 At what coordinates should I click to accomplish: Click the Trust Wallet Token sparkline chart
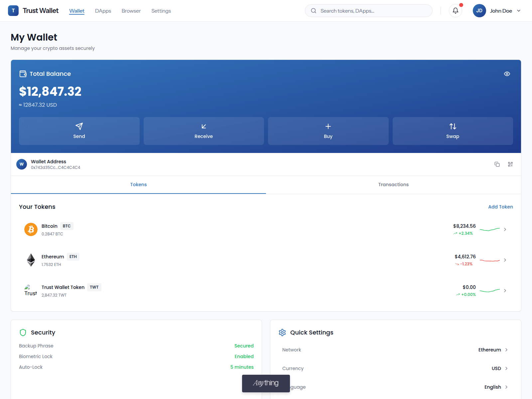[490, 291]
